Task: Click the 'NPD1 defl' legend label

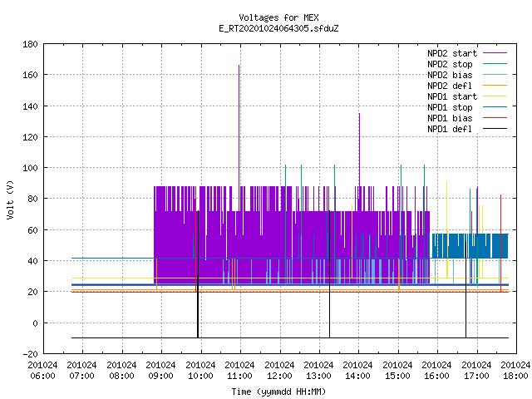Action: (x=450, y=129)
